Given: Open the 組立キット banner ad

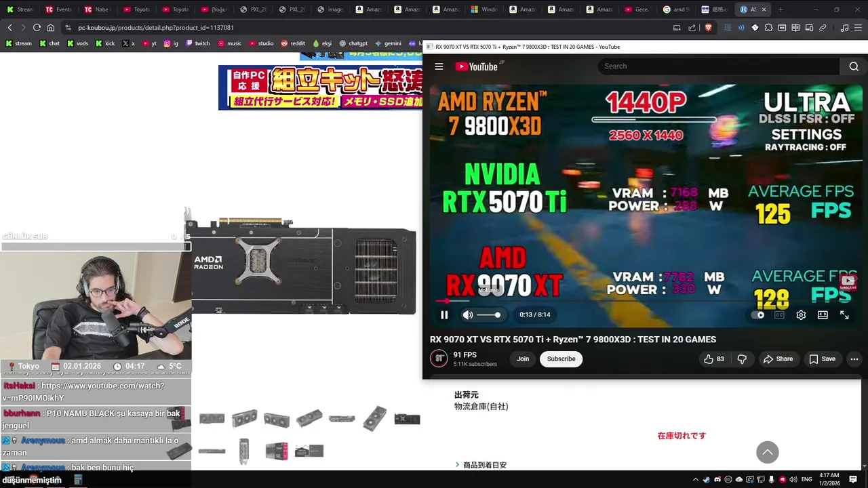Looking at the screenshot, I should pos(320,87).
